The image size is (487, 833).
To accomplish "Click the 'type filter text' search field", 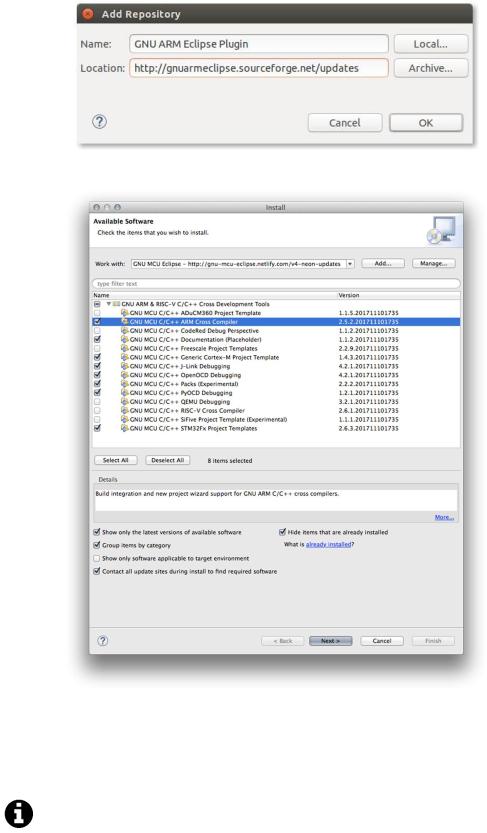I will (x=276, y=284).
